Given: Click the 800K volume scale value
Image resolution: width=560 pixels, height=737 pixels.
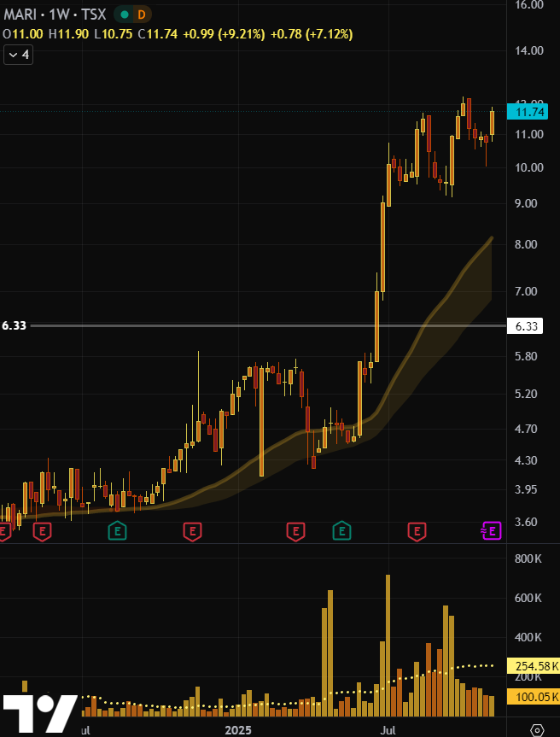Looking at the screenshot, I should pyautogui.click(x=528, y=559).
